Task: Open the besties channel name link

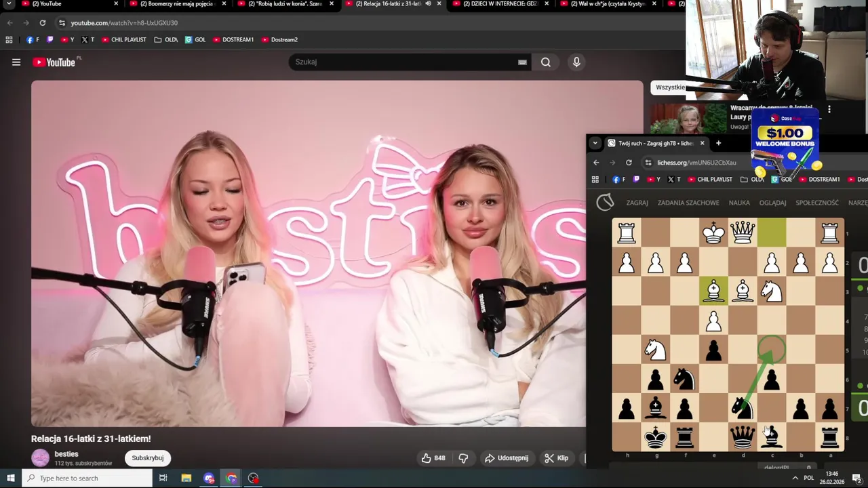Action: pos(66,454)
